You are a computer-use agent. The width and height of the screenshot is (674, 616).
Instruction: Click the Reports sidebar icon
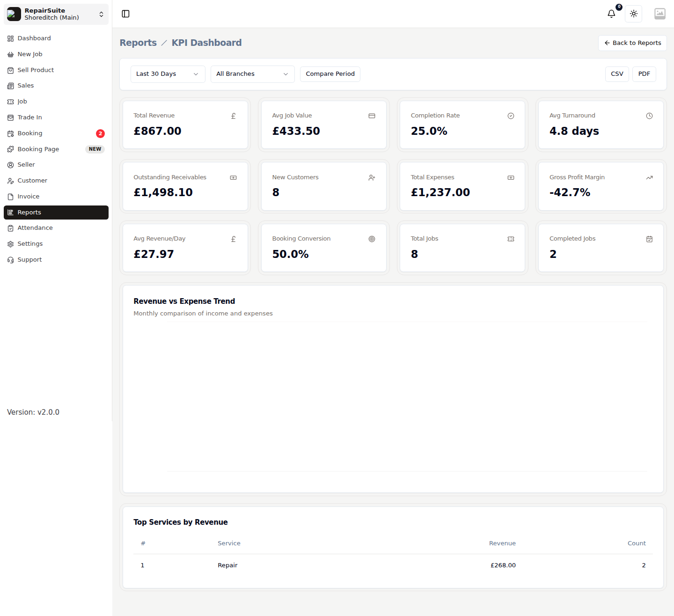tap(11, 213)
